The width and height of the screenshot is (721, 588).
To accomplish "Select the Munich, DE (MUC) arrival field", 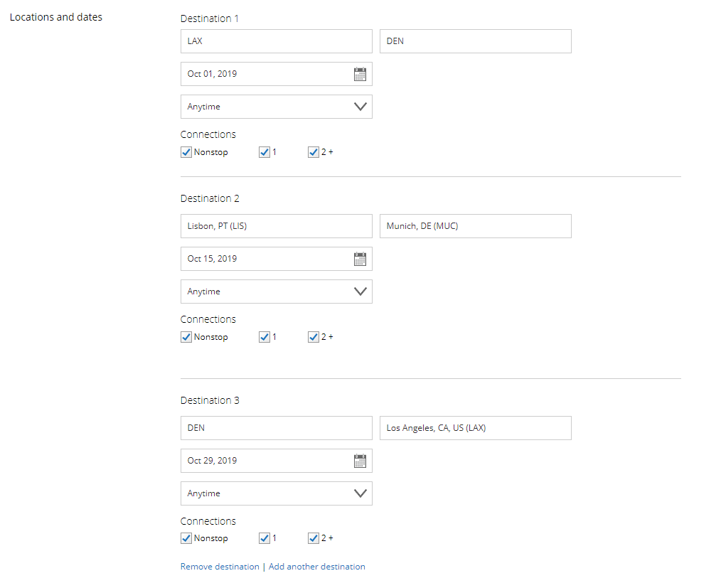I will coord(475,226).
